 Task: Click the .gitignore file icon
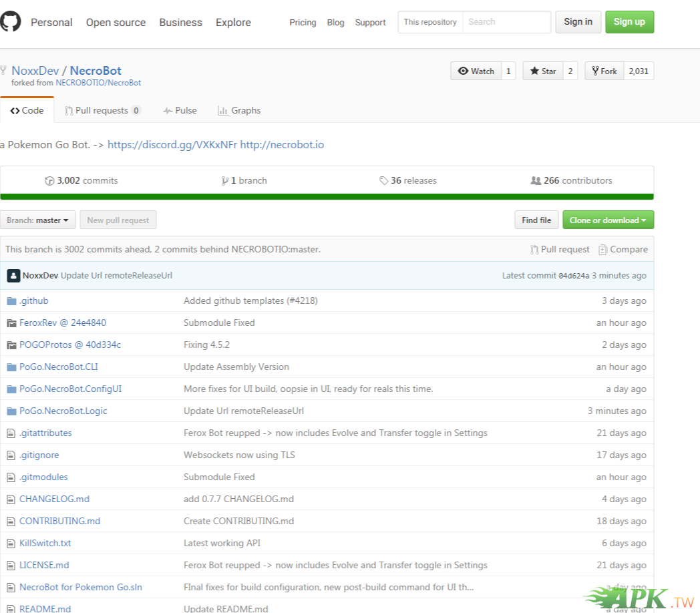[x=11, y=455]
